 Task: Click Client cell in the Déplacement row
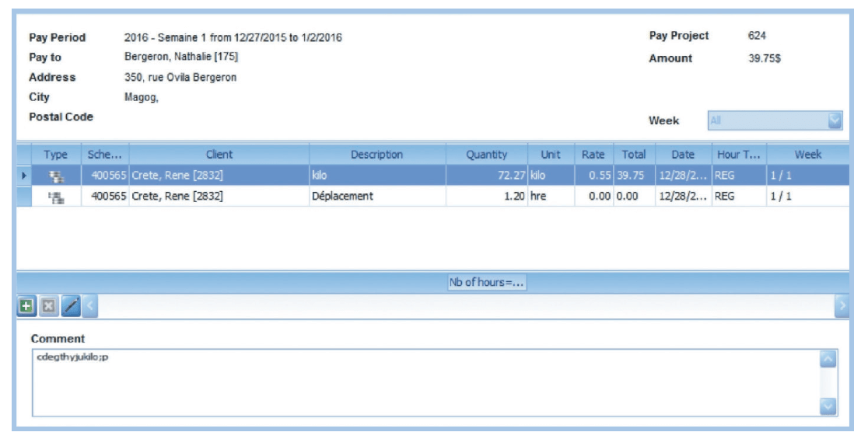(x=219, y=196)
